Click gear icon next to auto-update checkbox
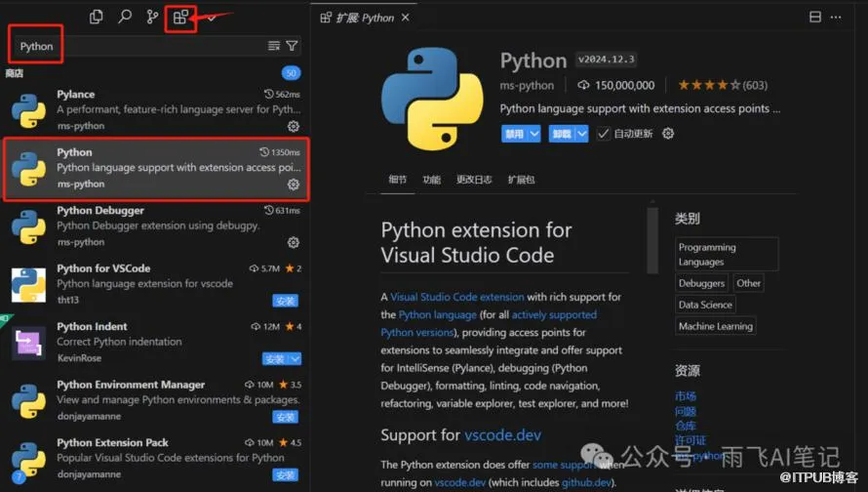Viewport: 868px width, 492px height. 668,134
